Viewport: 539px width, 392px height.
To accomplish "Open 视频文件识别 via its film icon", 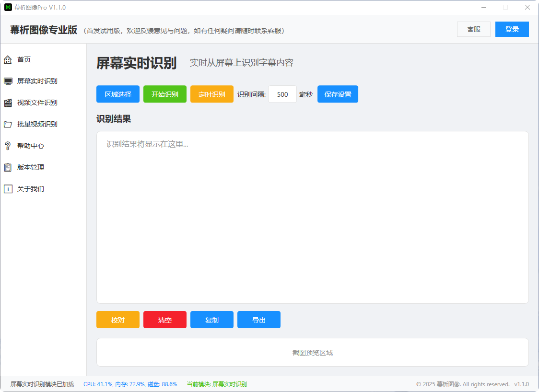I will (x=8, y=103).
